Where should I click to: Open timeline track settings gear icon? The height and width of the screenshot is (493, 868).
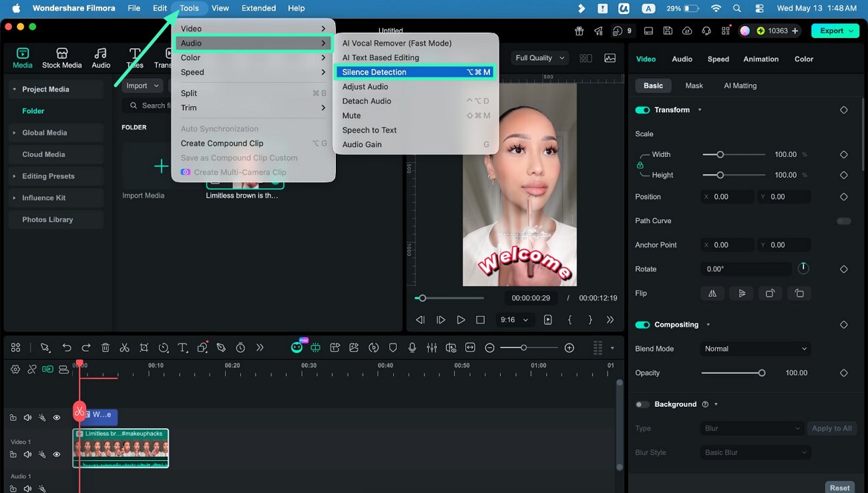(15, 369)
